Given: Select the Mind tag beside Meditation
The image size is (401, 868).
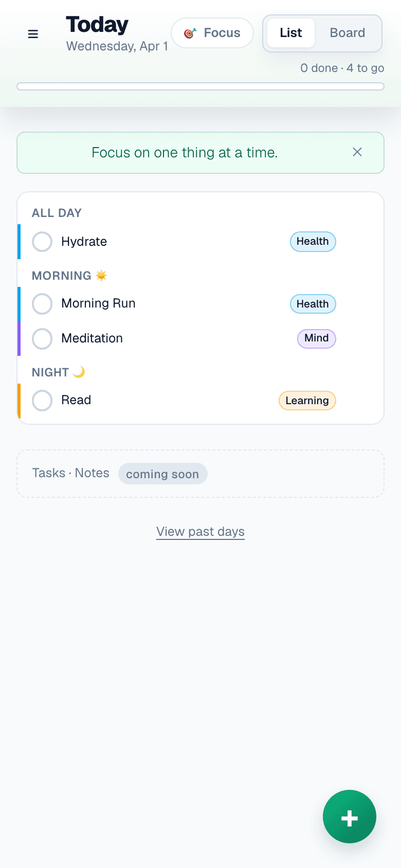Looking at the screenshot, I should pos(316,338).
